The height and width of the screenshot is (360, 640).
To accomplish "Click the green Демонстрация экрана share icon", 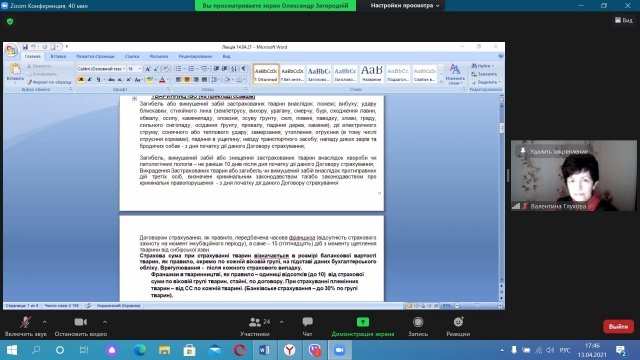I will (x=362, y=322).
